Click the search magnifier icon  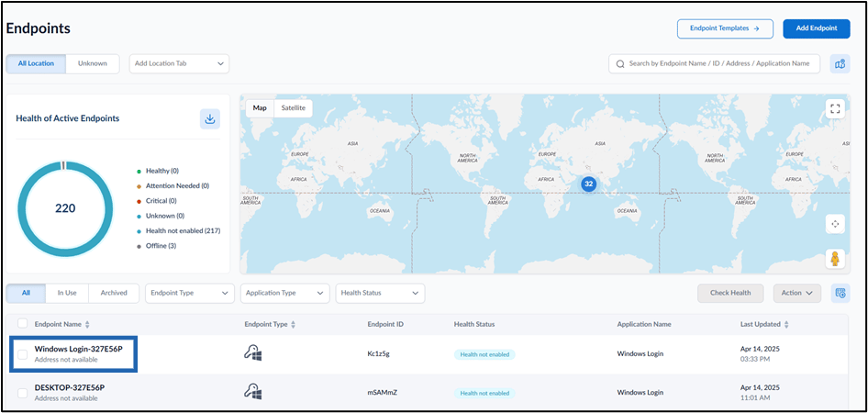(x=620, y=63)
